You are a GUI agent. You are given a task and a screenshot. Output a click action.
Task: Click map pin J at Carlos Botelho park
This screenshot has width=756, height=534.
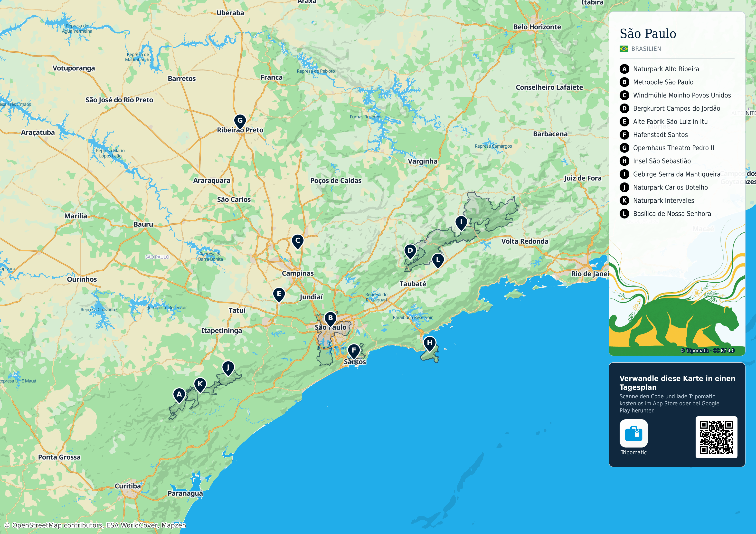(x=228, y=368)
